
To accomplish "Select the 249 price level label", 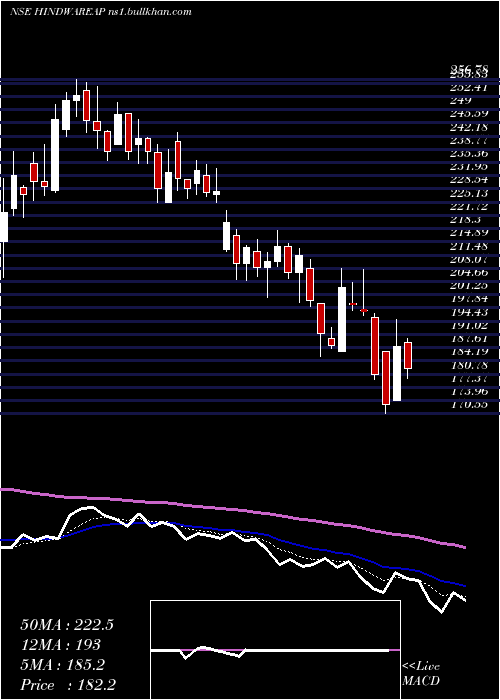I will pyautogui.click(x=459, y=100).
